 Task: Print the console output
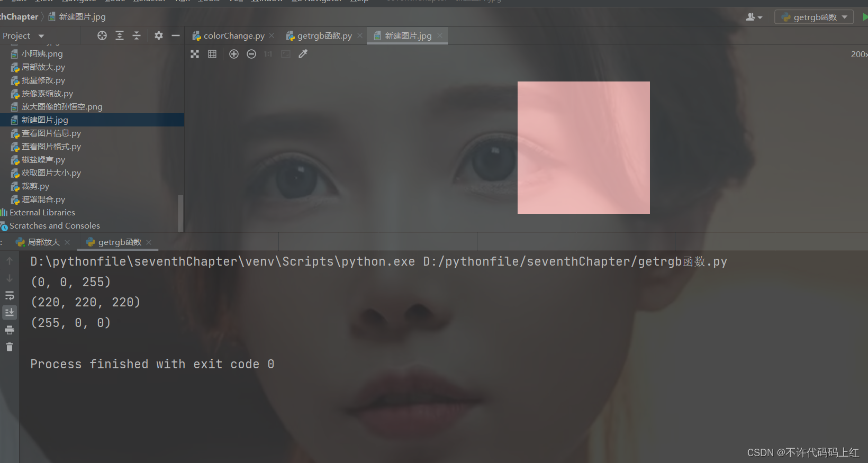coord(10,330)
